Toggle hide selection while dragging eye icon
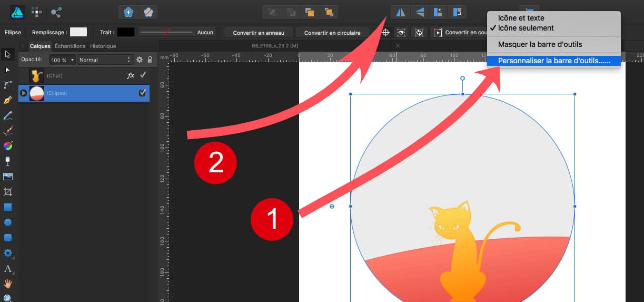Viewport: 644px width, 302px height. click(x=402, y=32)
